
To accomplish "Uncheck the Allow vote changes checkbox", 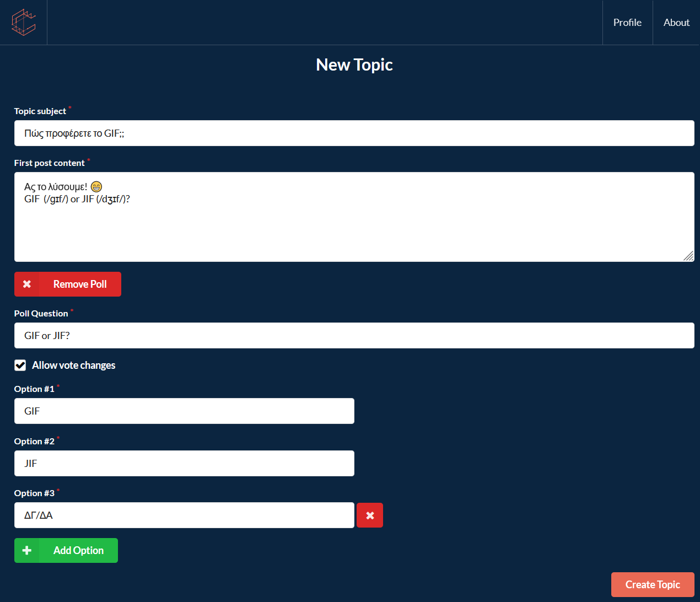I will 20,365.
